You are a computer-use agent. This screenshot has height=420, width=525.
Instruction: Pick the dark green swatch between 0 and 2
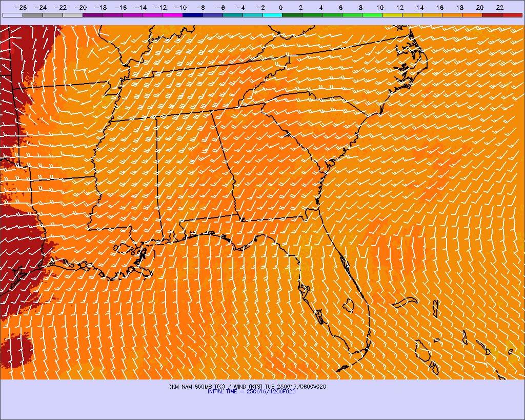click(293, 15)
